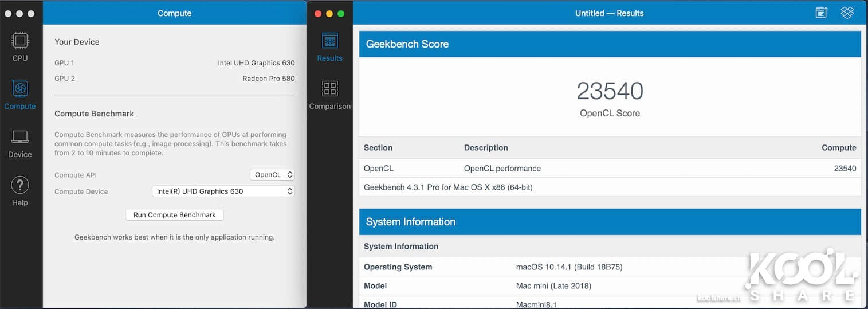Open the Compute API OpenCL dropdown
Image resolution: width=868 pixels, height=309 pixels.
pos(272,175)
